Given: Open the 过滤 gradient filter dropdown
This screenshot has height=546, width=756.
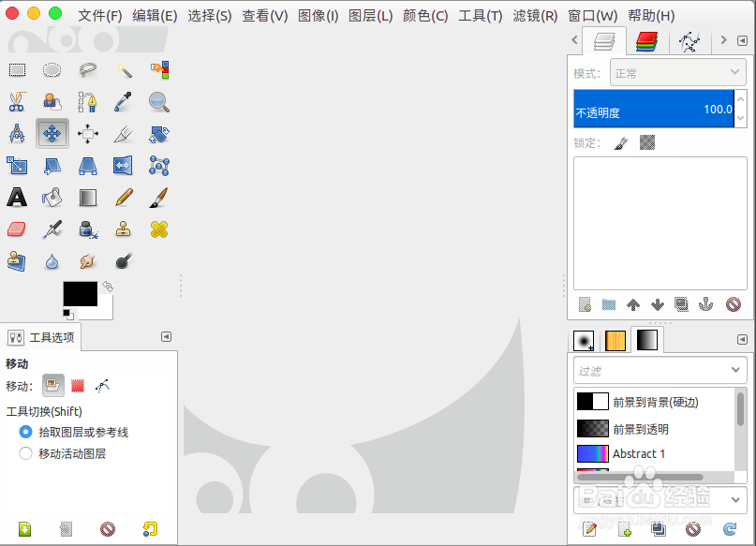Looking at the screenshot, I should click(660, 371).
